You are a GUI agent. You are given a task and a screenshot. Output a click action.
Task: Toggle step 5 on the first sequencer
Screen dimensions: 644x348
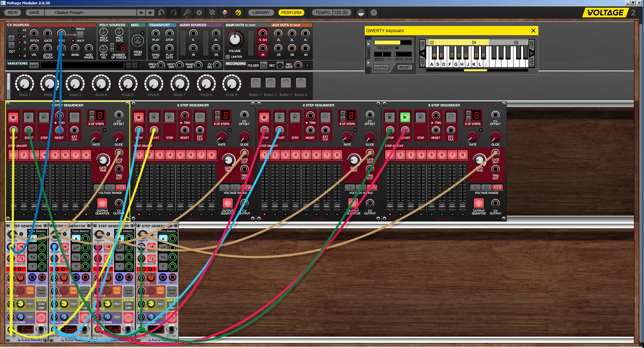55,155
